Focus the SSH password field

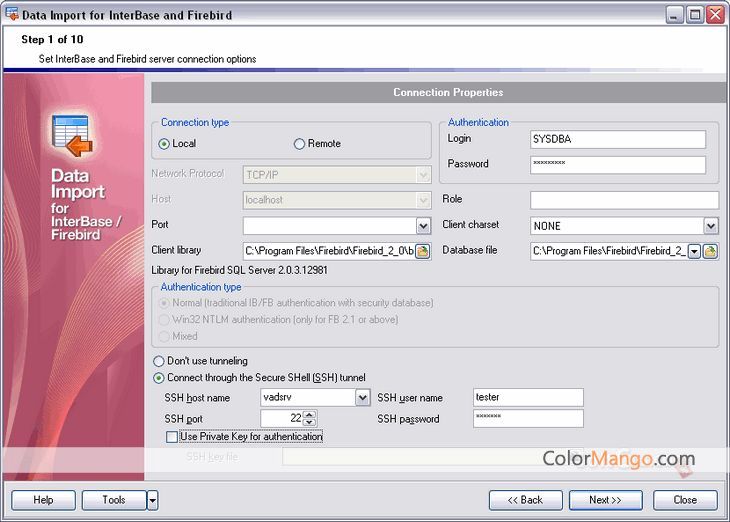tap(528, 418)
